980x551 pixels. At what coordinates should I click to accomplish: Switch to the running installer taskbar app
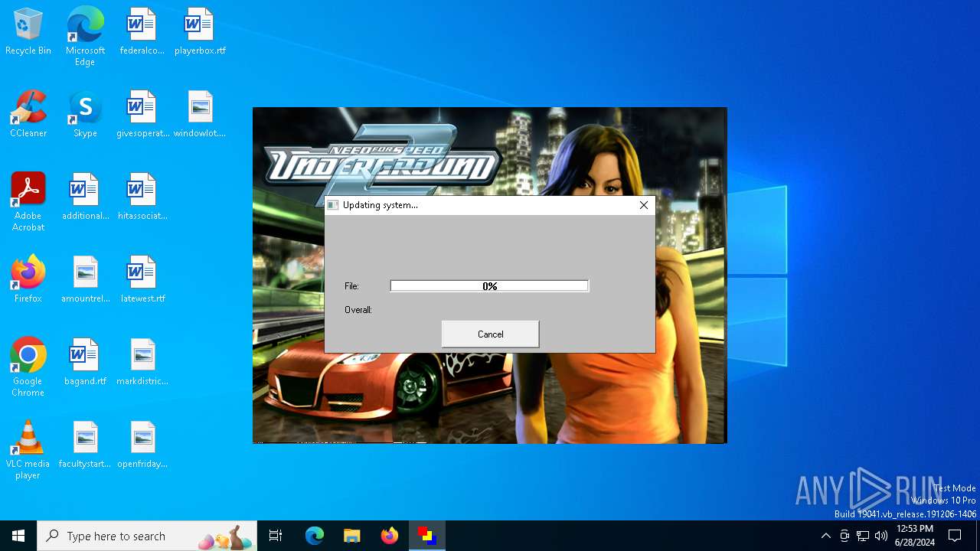click(x=426, y=536)
